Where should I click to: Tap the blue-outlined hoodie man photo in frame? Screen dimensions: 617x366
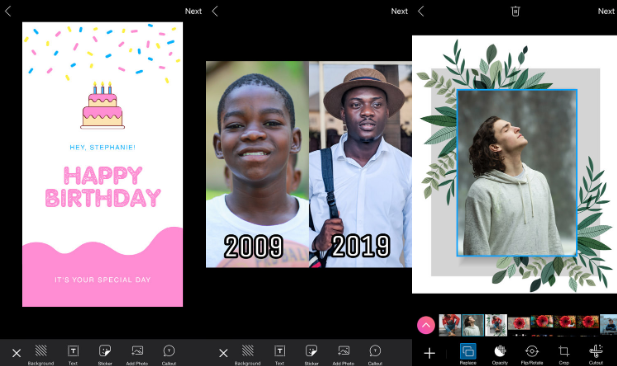517,173
